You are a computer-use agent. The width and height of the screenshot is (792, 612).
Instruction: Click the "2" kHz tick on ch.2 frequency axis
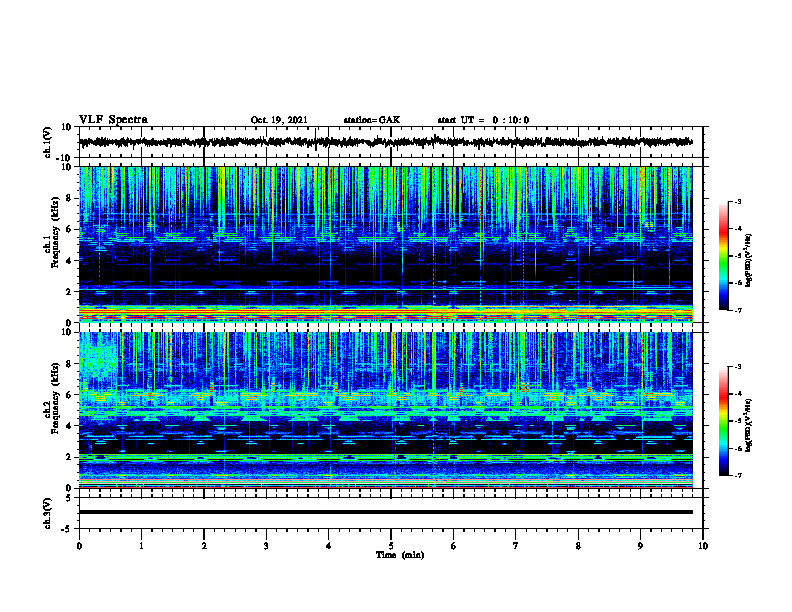pyautogui.click(x=70, y=457)
